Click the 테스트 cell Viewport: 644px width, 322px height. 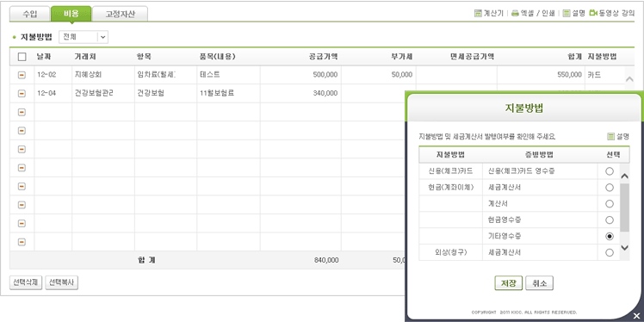pyautogui.click(x=228, y=75)
